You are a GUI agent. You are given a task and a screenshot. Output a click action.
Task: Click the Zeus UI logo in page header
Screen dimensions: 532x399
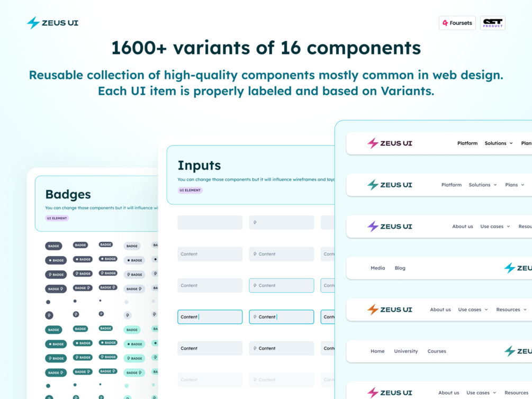52,23
